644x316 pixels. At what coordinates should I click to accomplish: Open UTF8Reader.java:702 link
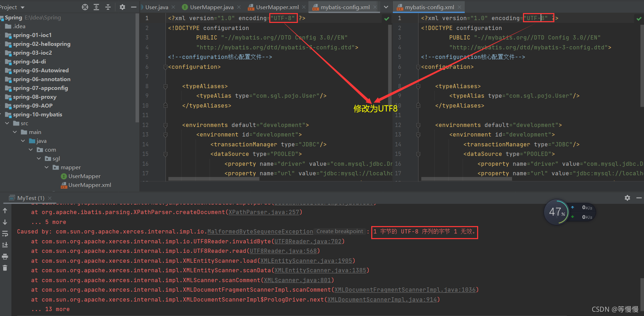pos(308,242)
